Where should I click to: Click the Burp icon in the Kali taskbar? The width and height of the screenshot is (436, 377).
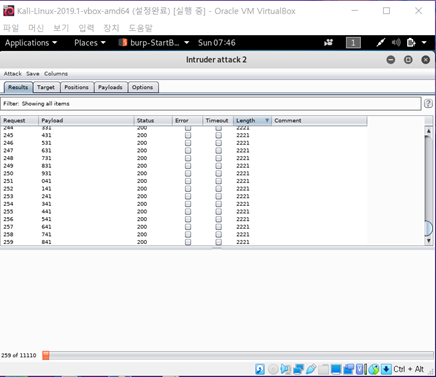tap(123, 43)
